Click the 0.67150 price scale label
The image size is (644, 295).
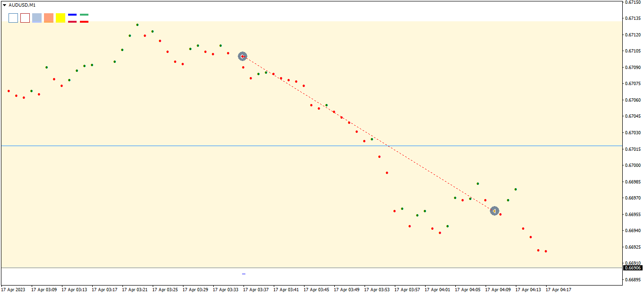633,2
